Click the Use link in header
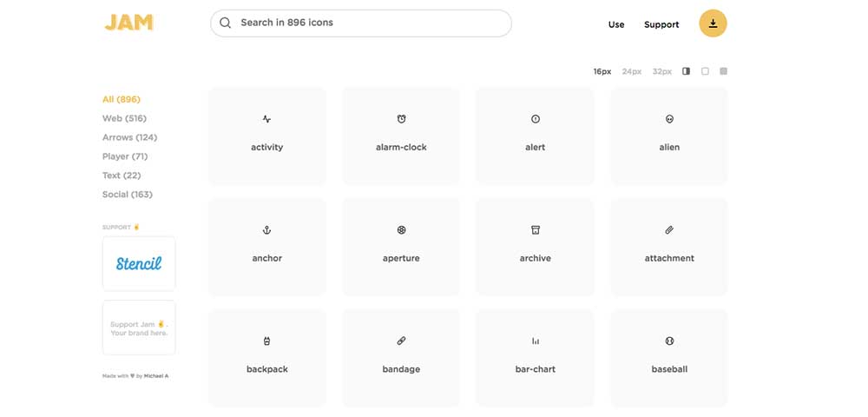 click(616, 24)
